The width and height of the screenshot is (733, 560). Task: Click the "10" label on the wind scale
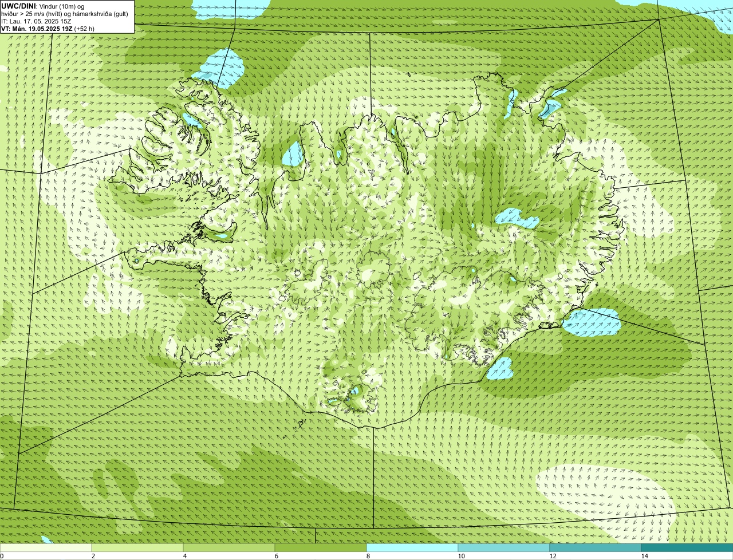click(x=461, y=556)
